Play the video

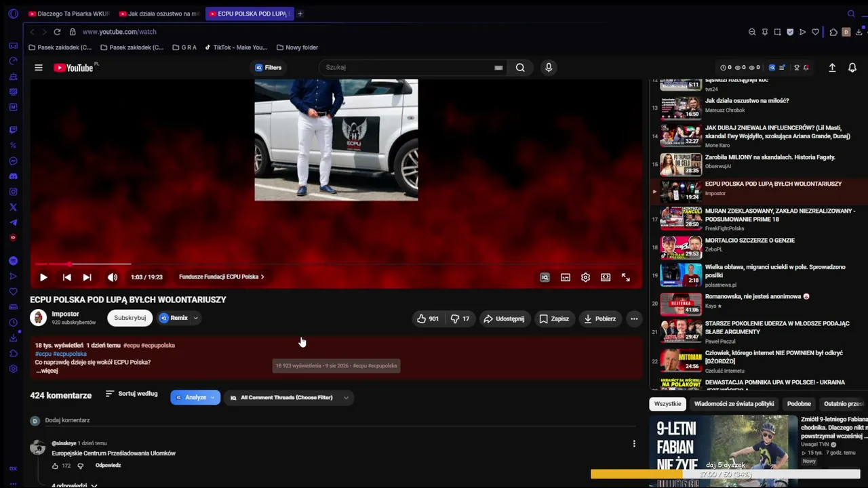[43, 277]
